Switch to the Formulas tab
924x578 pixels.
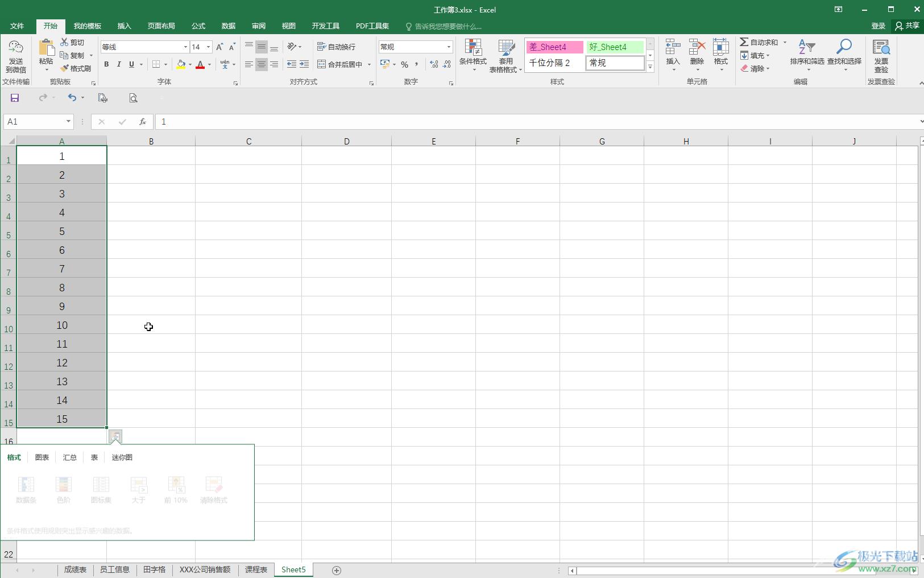pyautogui.click(x=198, y=26)
